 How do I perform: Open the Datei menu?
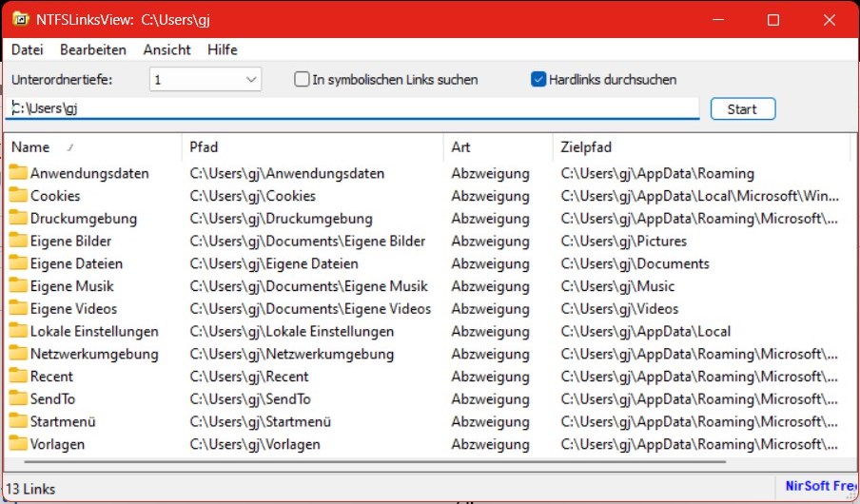[x=27, y=49]
